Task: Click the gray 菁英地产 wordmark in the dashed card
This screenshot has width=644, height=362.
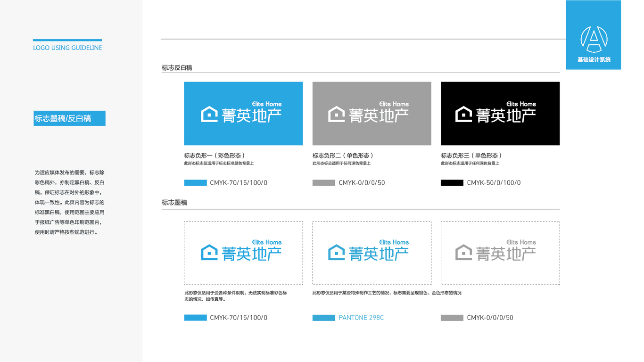Action: click(x=506, y=254)
